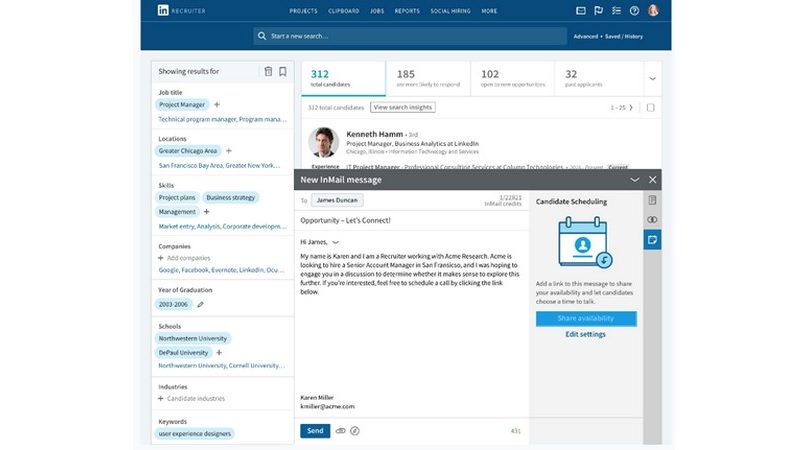Open the user profile avatar
The width and height of the screenshot is (800, 450).
(x=653, y=10)
